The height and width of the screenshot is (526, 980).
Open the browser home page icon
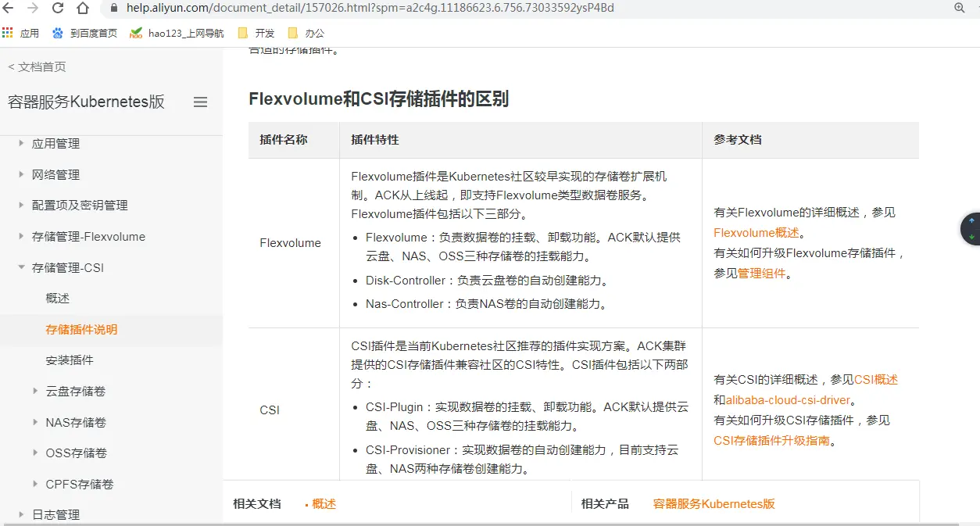(83, 8)
